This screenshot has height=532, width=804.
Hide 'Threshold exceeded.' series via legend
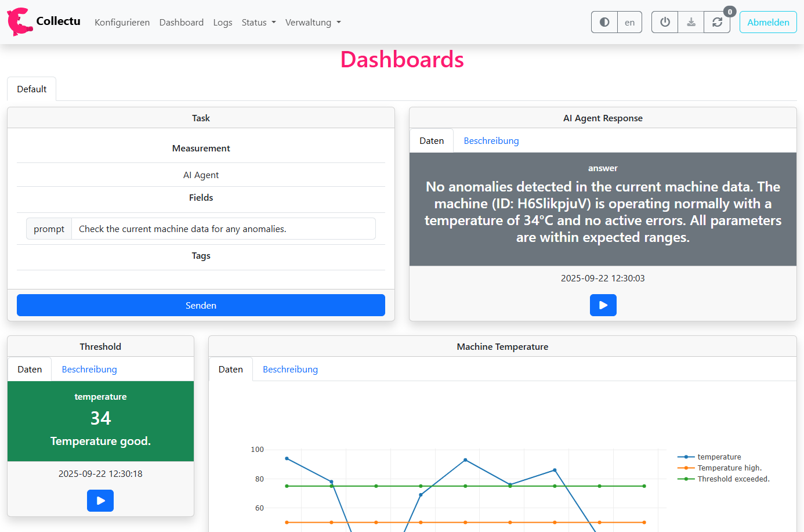pyautogui.click(x=733, y=479)
